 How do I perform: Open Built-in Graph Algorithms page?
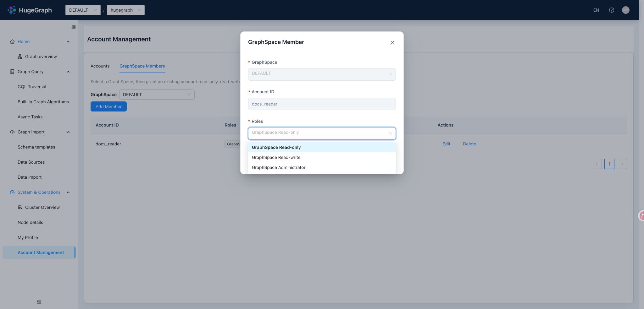[43, 102]
